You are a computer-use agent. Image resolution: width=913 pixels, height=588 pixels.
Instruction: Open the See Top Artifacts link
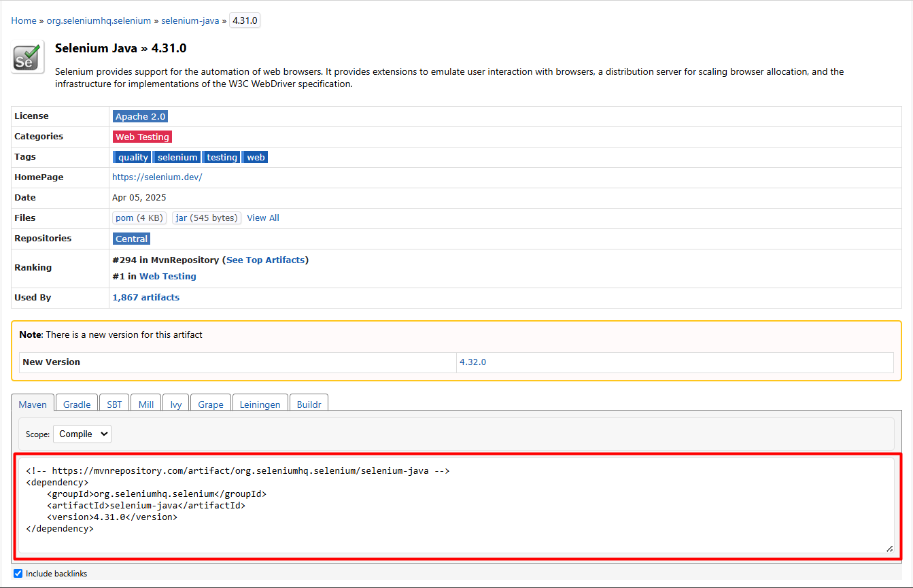pyautogui.click(x=266, y=260)
